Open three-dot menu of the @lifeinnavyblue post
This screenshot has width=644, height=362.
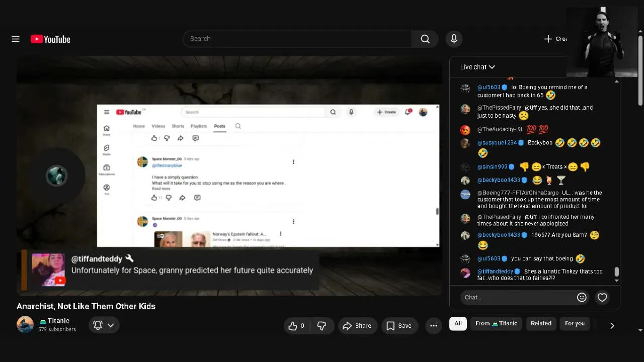coord(293,162)
